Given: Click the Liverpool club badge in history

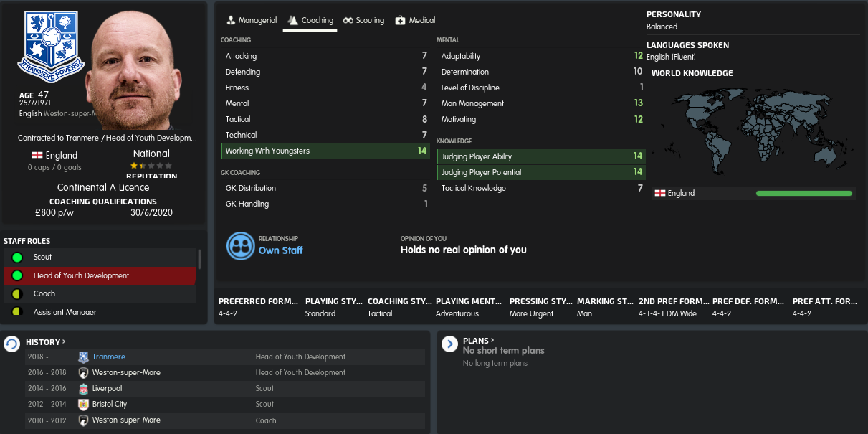Looking at the screenshot, I should [x=83, y=389].
